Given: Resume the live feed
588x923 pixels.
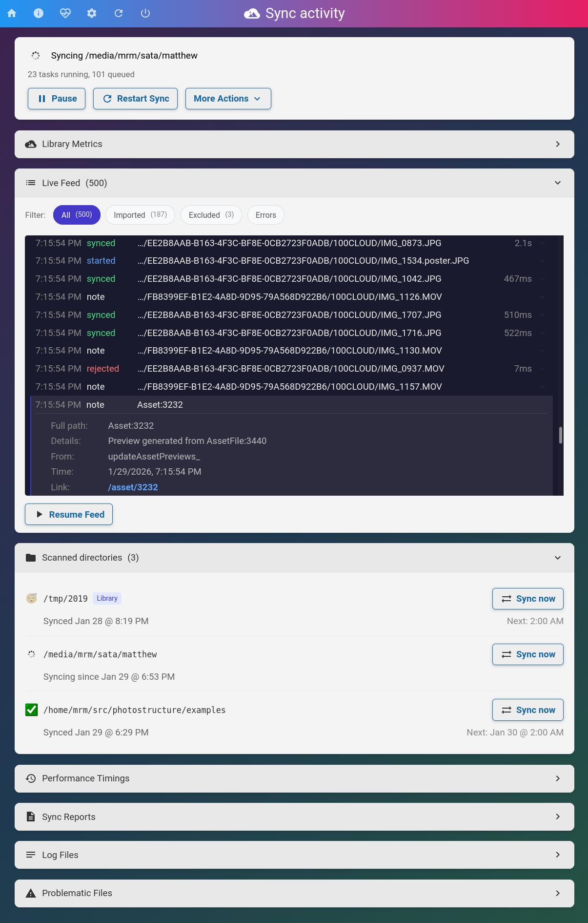Looking at the screenshot, I should click(69, 514).
